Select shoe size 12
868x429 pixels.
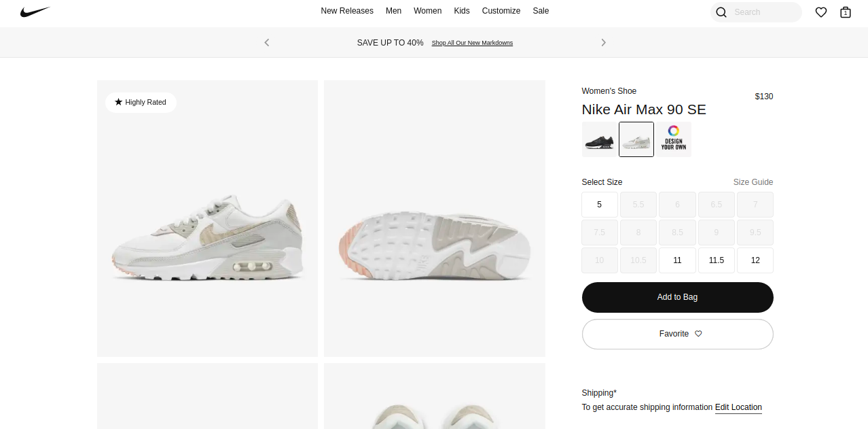[x=755, y=260]
